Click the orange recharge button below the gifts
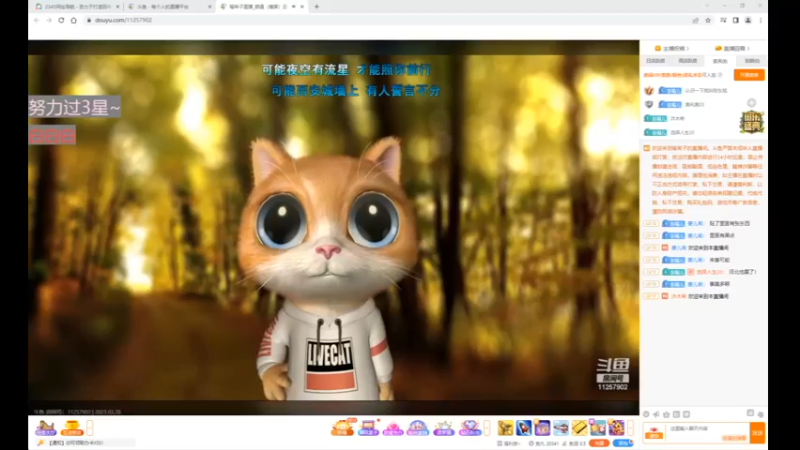This screenshot has width=800, height=450. point(599,443)
